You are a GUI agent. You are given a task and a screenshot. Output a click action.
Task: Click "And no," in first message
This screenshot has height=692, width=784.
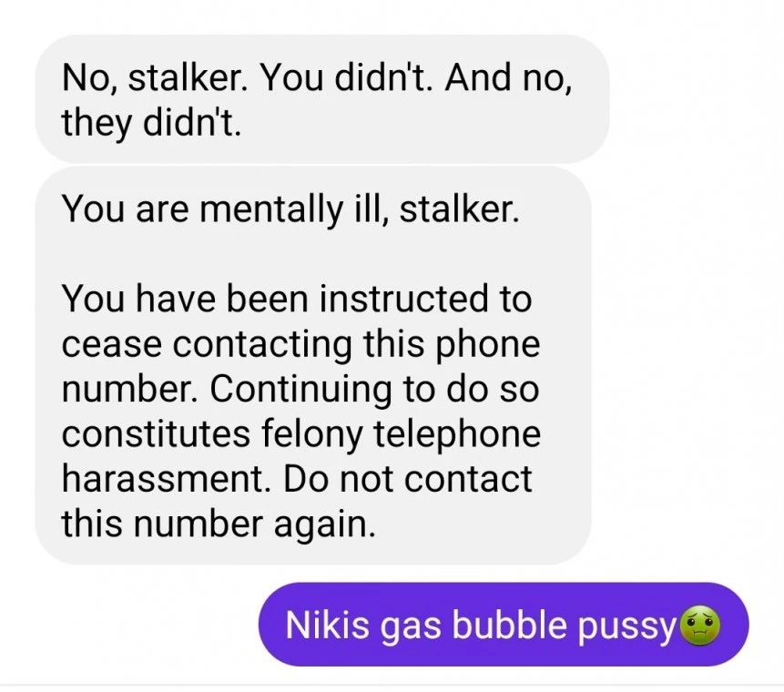[x=508, y=77]
